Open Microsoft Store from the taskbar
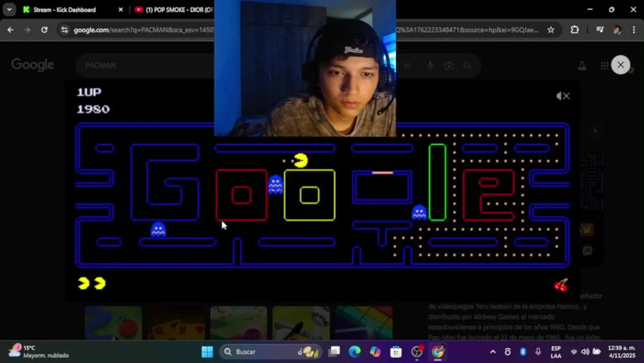 click(396, 351)
